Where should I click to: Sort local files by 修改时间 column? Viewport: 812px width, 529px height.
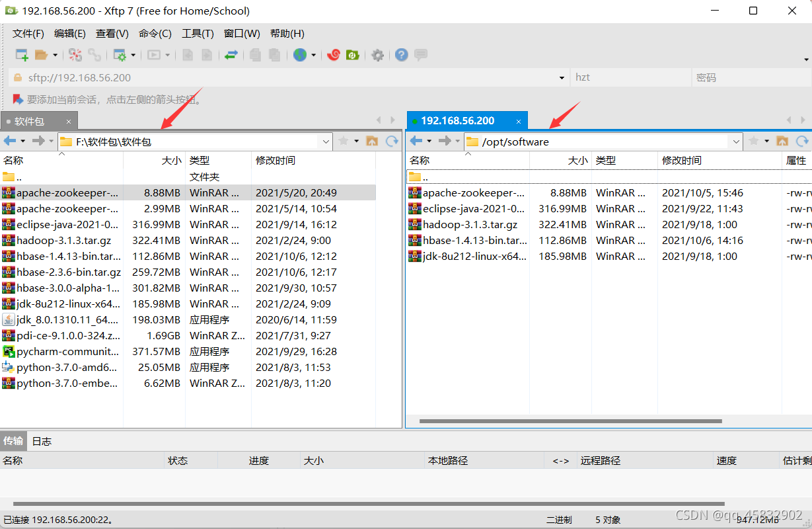[x=313, y=161]
